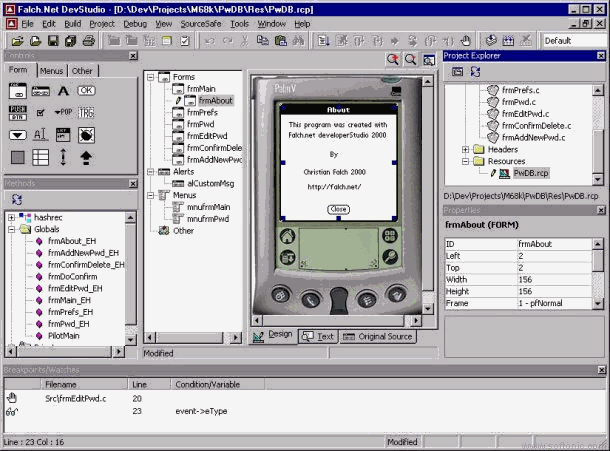Click the Save file toolbar icon
The height and width of the screenshot is (451, 610).
(53, 41)
